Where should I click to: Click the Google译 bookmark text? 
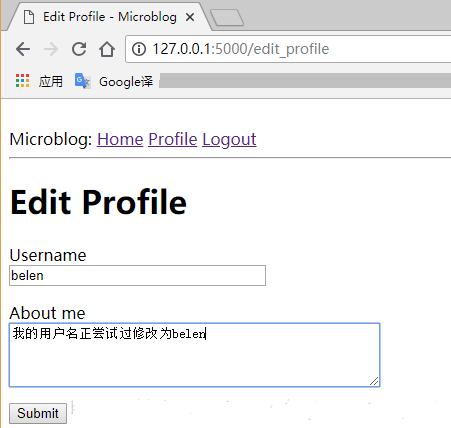pyautogui.click(x=126, y=82)
